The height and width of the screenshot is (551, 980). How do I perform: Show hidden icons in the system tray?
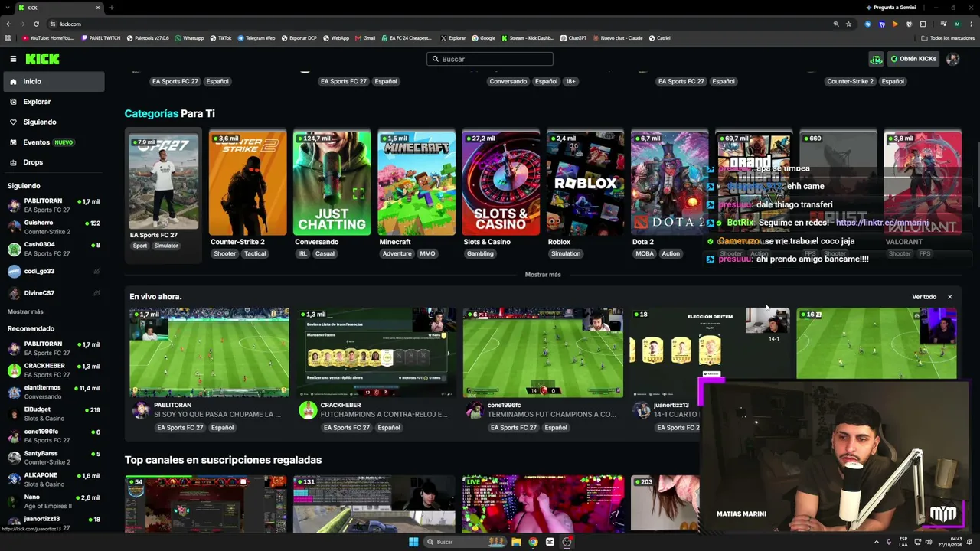877,542
